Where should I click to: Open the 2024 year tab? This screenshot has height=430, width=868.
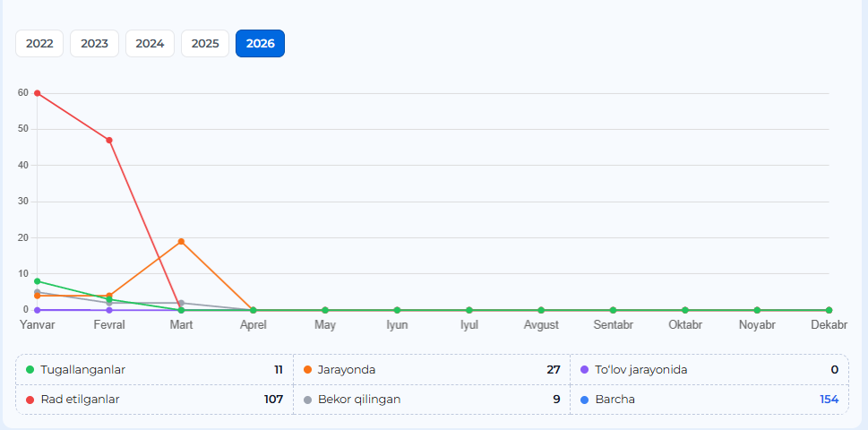pyautogui.click(x=150, y=43)
